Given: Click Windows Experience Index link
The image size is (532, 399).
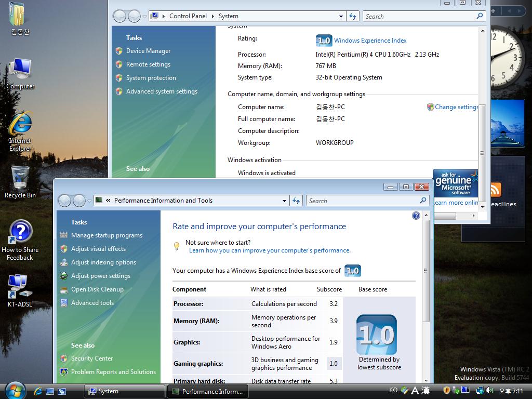Looking at the screenshot, I should 370,41.
